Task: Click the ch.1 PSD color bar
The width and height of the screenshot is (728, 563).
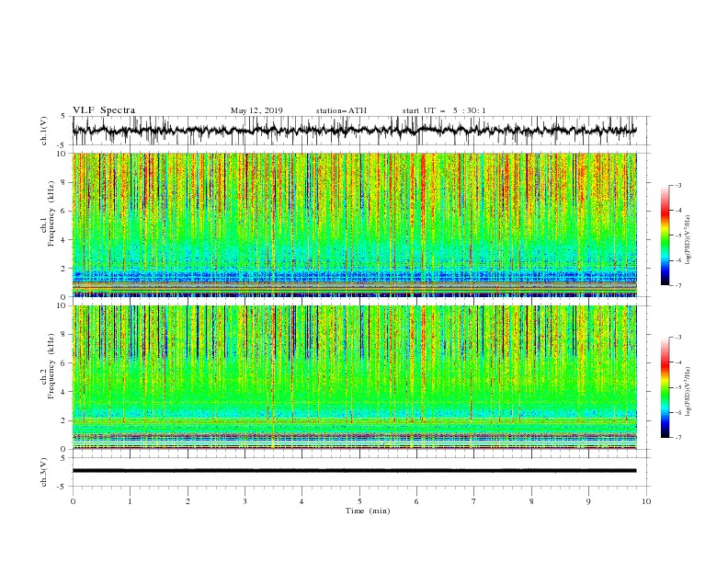Action: tap(665, 236)
